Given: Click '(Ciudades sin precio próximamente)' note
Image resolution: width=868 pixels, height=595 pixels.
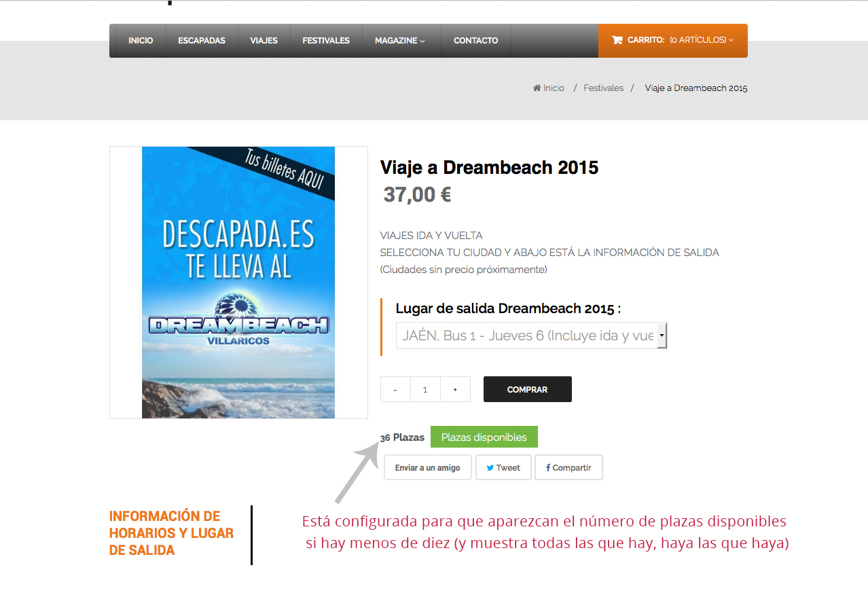Looking at the screenshot, I should [x=464, y=270].
